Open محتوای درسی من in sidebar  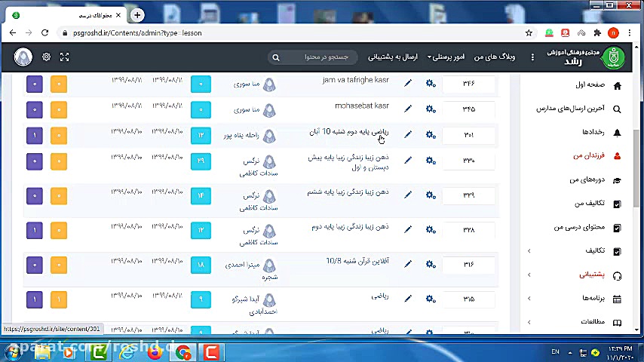tap(579, 227)
